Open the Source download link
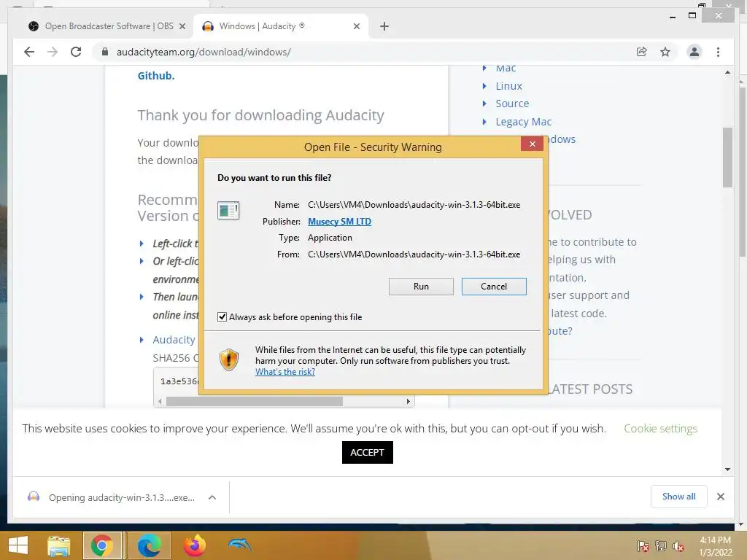 coord(512,104)
